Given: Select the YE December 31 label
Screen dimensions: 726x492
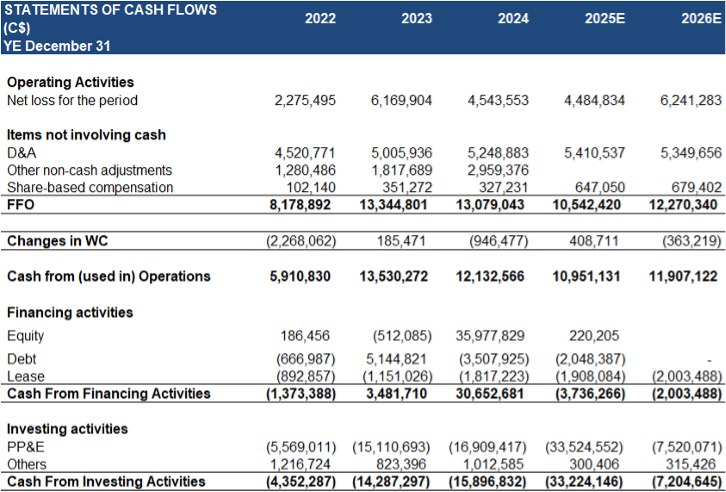Looking at the screenshot, I should pos(58,46).
